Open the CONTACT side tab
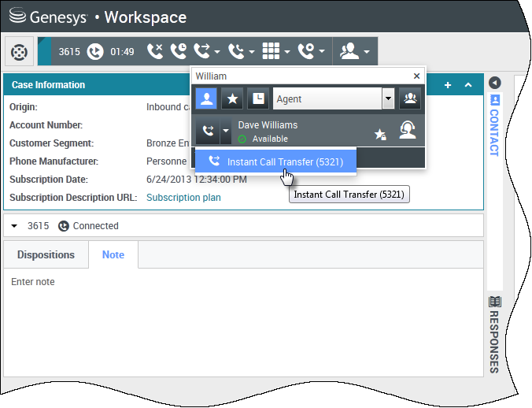This screenshot has width=532, height=408. pos(495,125)
